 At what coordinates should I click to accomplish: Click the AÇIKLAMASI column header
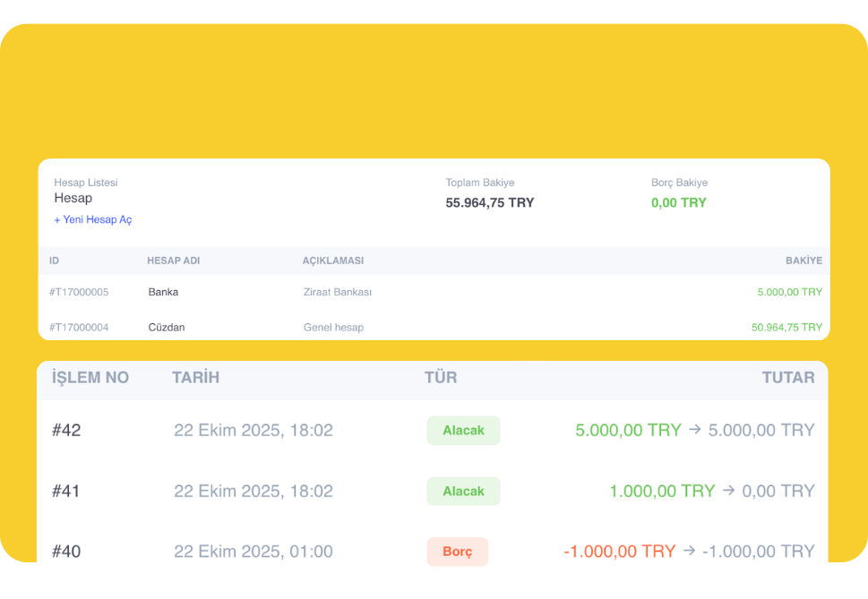[x=332, y=261]
